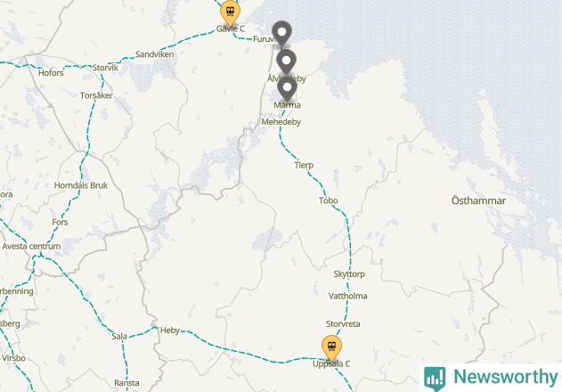This screenshot has width=562, height=392.
Task: Click the Storvreta station label
Action: (343, 324)
